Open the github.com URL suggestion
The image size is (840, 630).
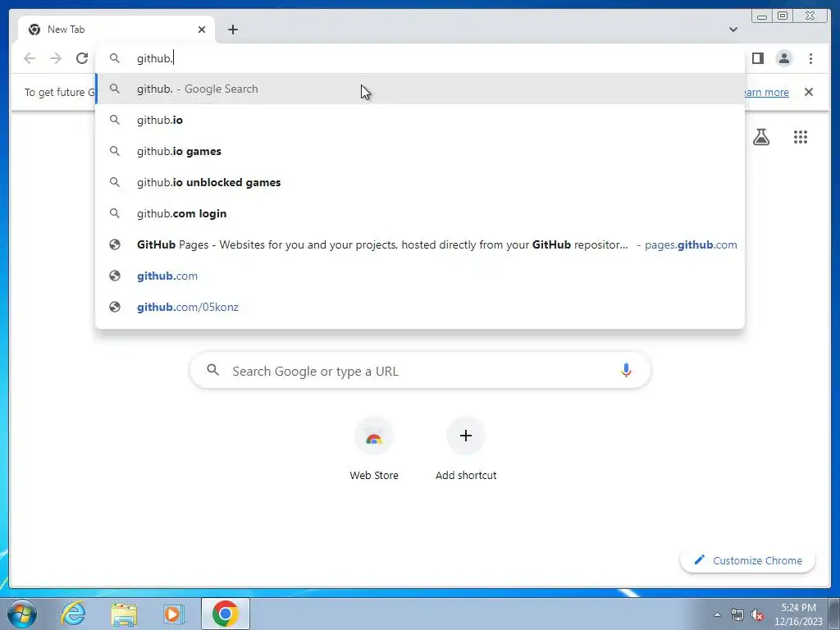point(420,276)
